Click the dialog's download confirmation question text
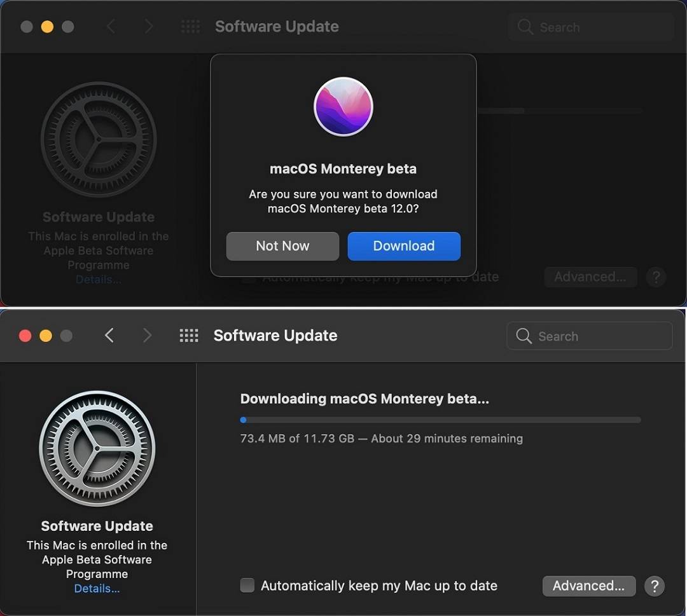 point(343,202)
